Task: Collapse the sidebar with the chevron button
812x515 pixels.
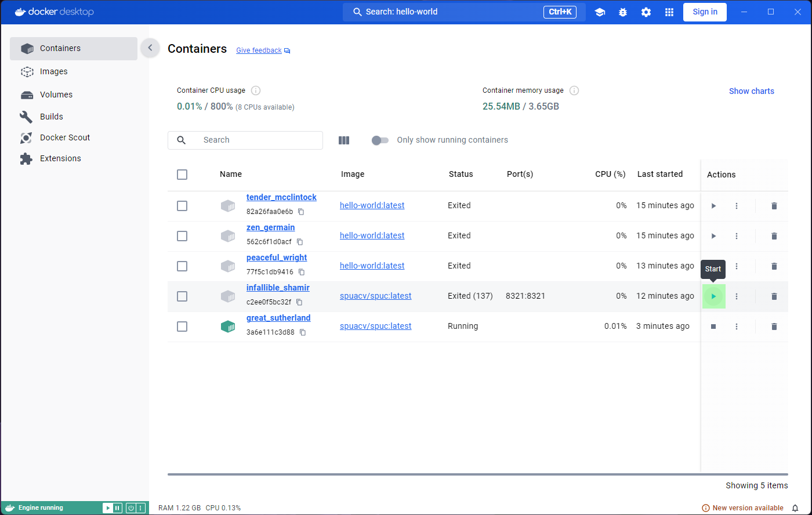Action: 150,48
